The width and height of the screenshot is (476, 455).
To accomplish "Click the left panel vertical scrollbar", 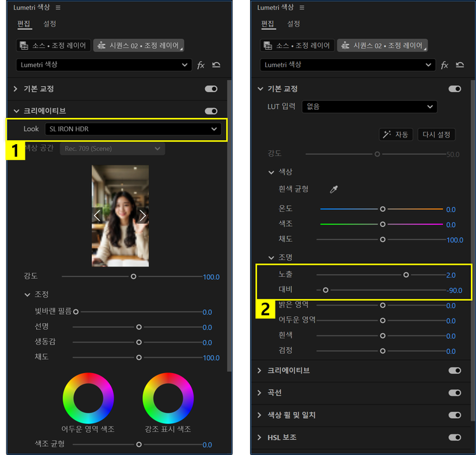I will 229,225.
